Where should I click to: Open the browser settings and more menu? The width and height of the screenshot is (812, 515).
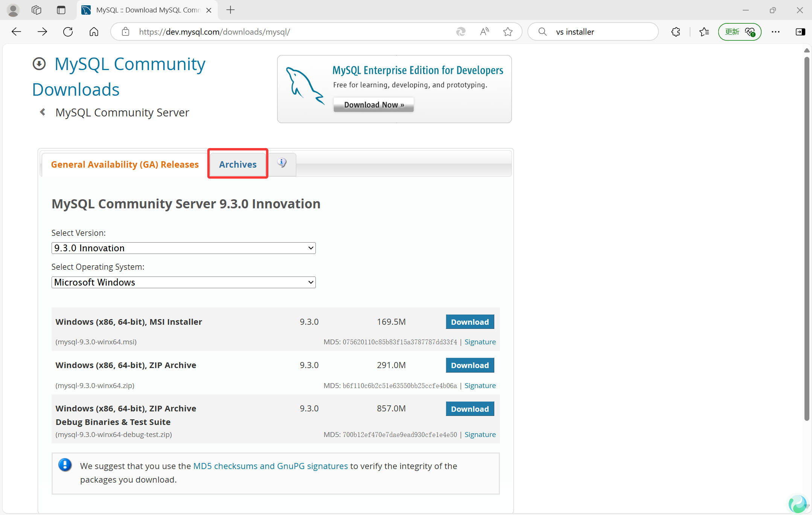tap(775, 32)
